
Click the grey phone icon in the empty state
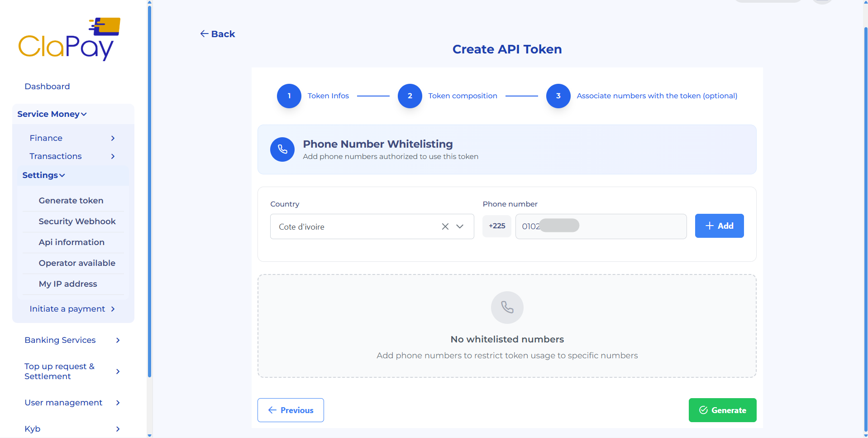(x=507, y=308)
